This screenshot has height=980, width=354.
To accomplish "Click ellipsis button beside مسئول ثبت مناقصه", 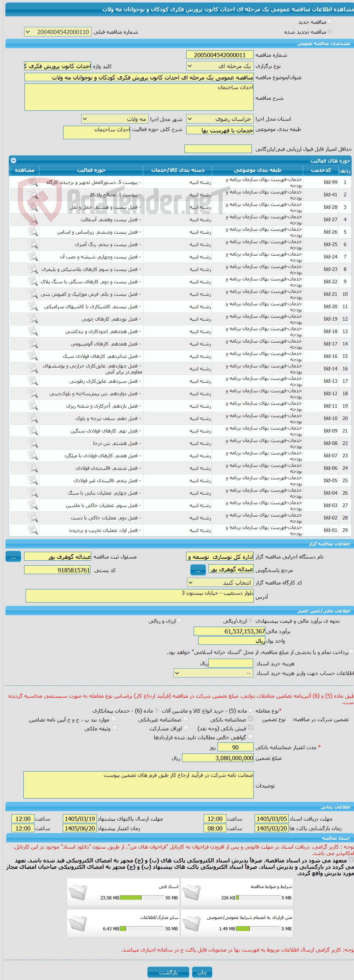I will pos(13,557).
